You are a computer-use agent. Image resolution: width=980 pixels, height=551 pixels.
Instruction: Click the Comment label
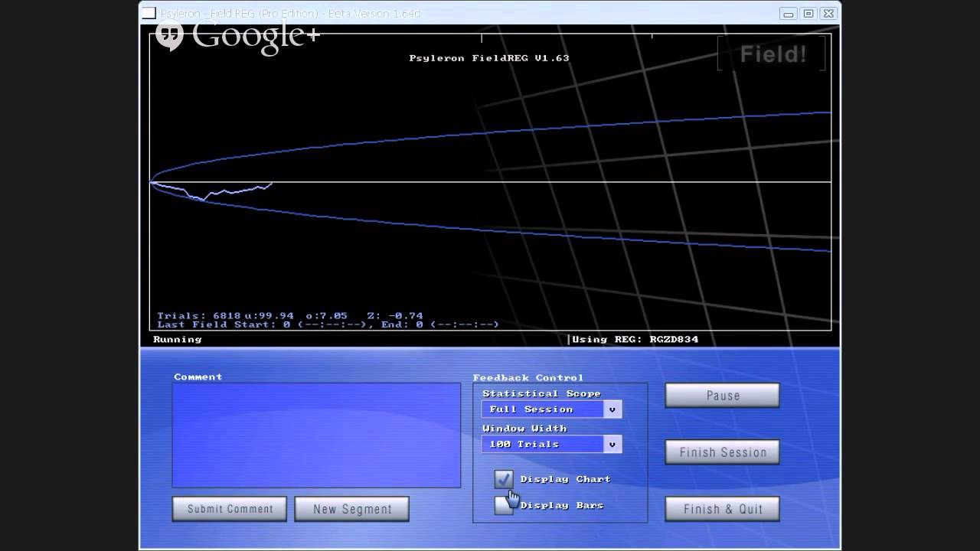tap(198, 377)
